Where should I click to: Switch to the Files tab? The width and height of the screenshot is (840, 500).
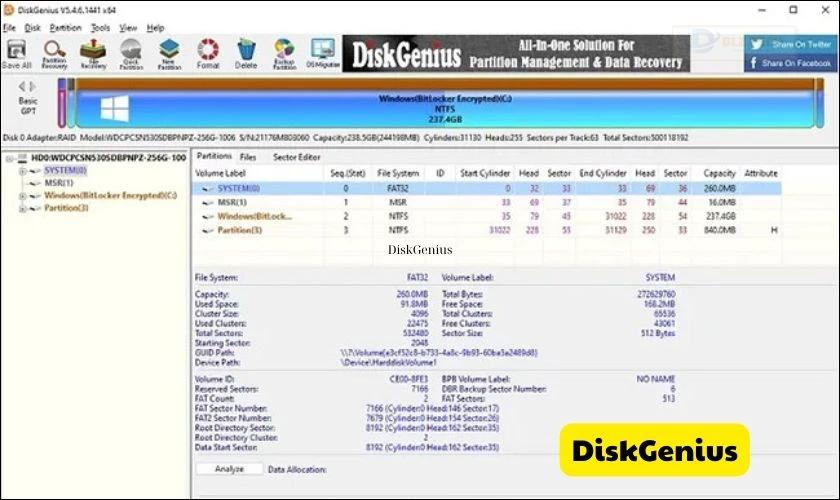[x=248, y=157]
